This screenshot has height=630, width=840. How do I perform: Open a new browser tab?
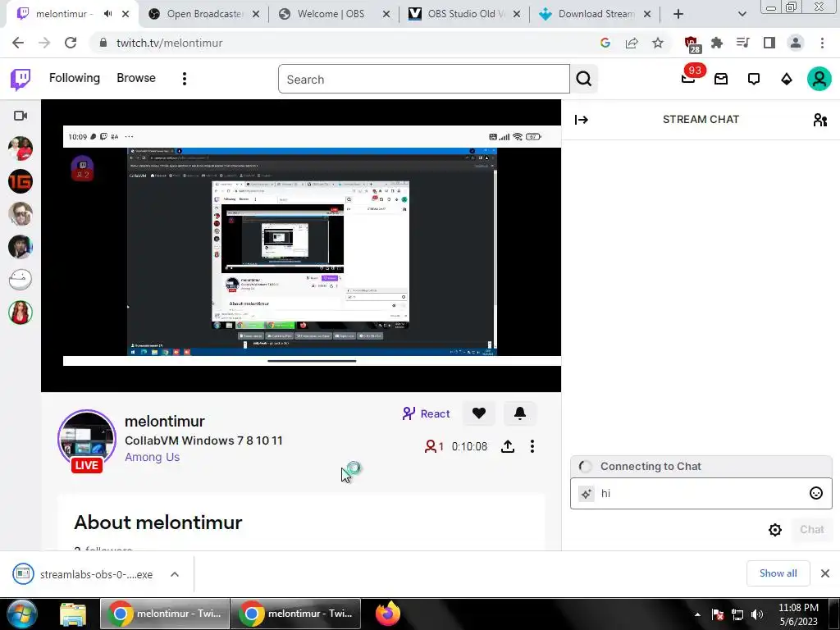678,14
